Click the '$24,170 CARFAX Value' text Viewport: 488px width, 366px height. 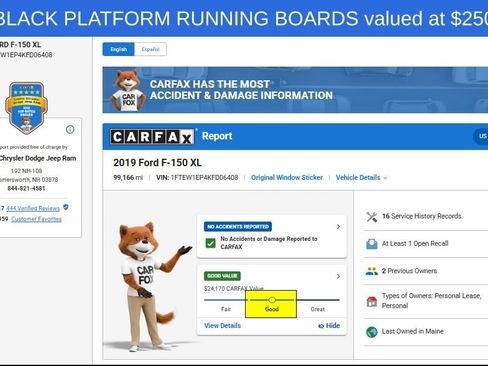click(234, 288)
